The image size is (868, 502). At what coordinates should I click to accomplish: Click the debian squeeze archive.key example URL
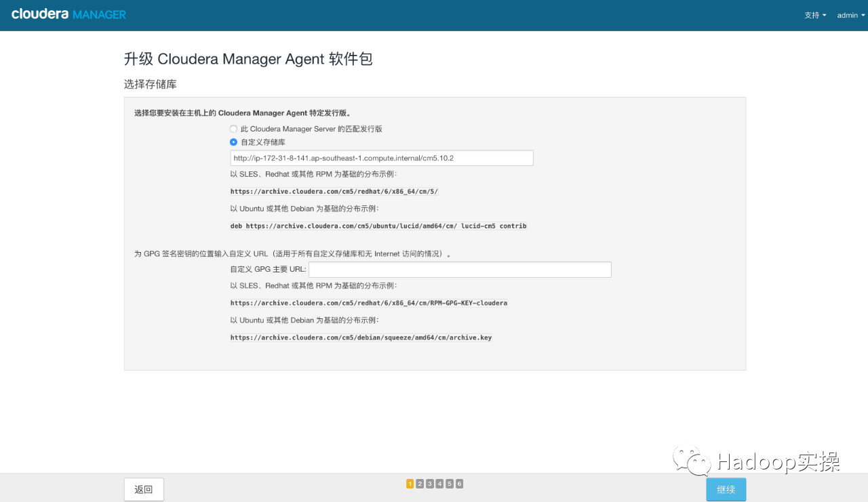click(361, 337)
